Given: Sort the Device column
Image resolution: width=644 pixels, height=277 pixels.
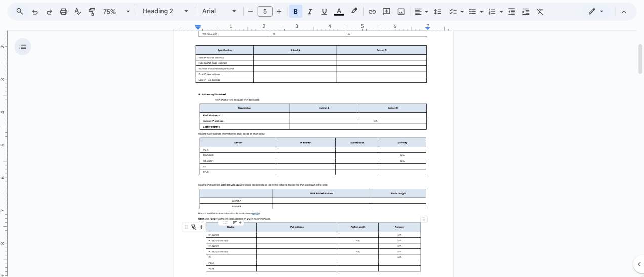Looking at the screenshot, I should [x=235, y=222].
